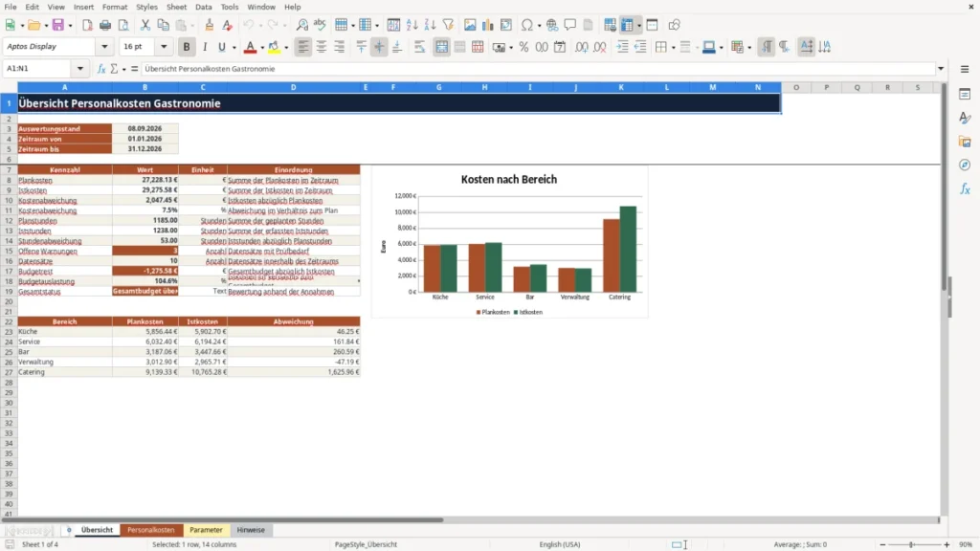Print the document with the printer icon

pos(105,25)
